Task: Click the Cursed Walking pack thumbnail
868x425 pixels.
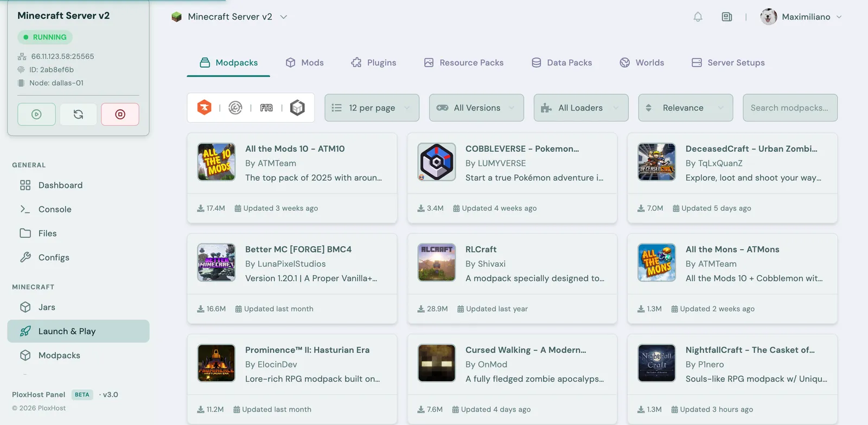Action: point(437,363)
